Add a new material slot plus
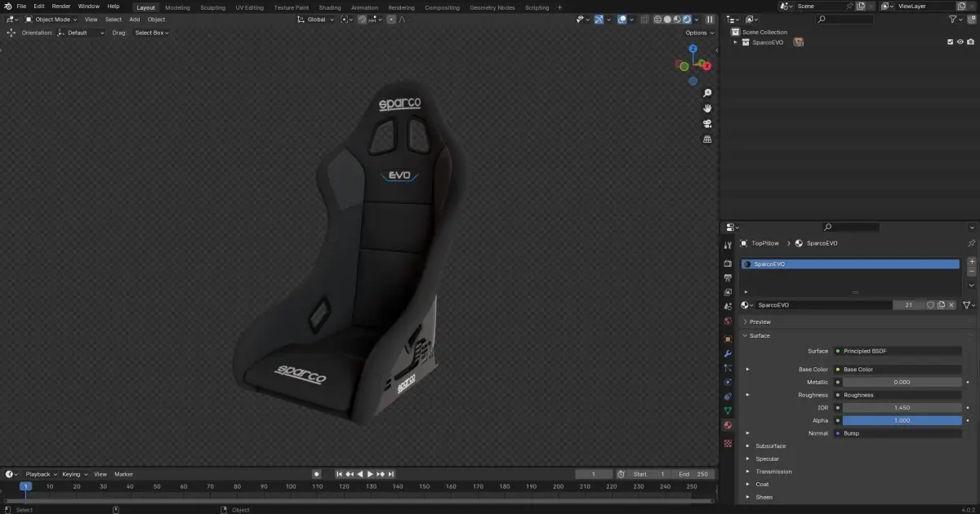 point(972,262)
